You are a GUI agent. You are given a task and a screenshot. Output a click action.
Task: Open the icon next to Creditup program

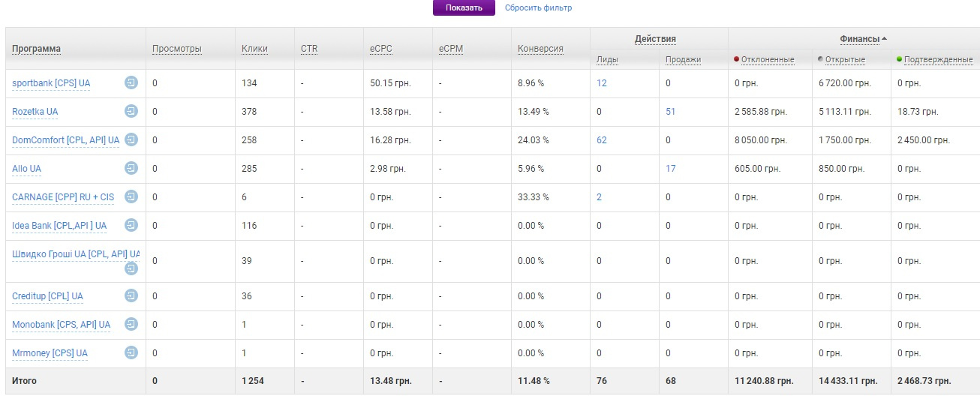pos(131,295)
